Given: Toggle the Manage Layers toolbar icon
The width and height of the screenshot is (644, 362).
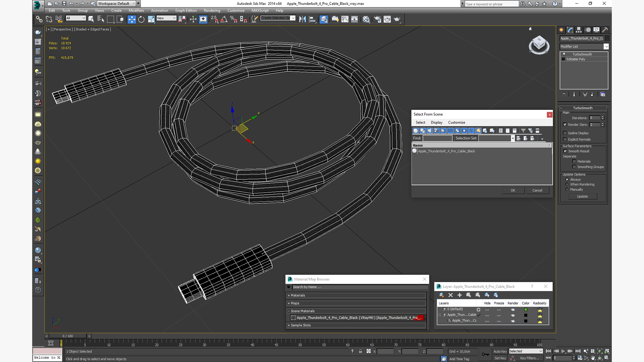Looking at the screenshot, I should 324,19.
